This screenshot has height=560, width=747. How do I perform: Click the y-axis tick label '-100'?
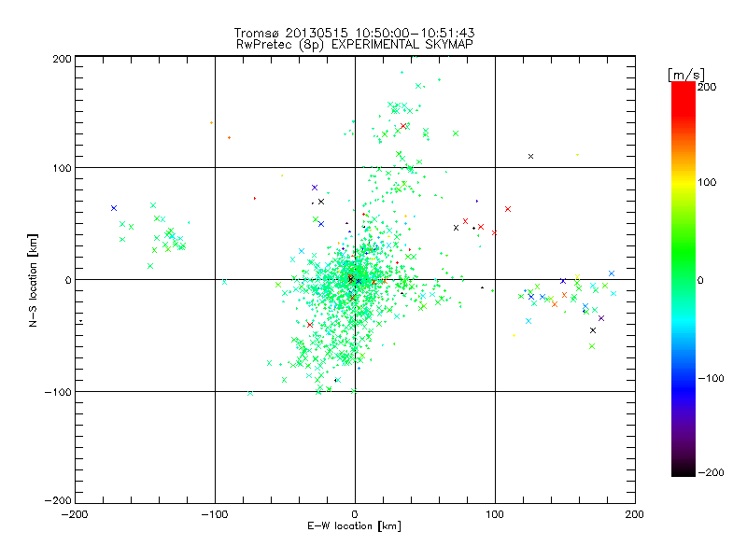pos(58,392)
